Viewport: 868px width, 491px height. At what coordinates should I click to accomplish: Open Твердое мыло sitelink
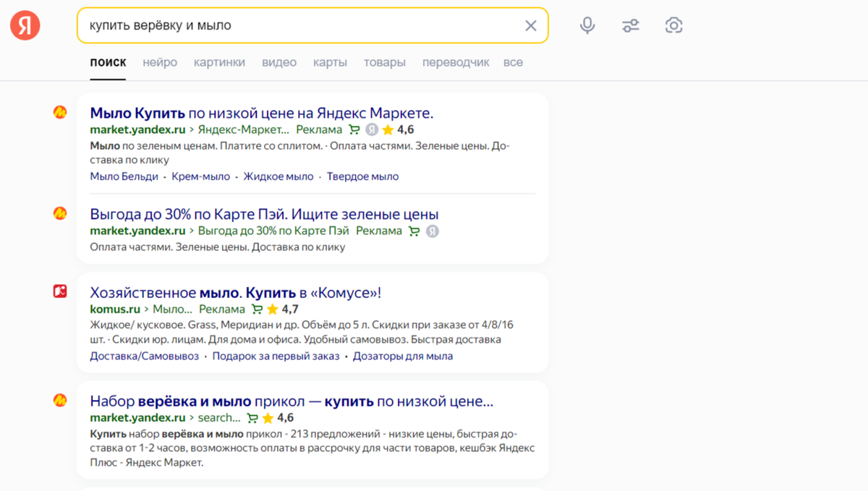point(362,176)
